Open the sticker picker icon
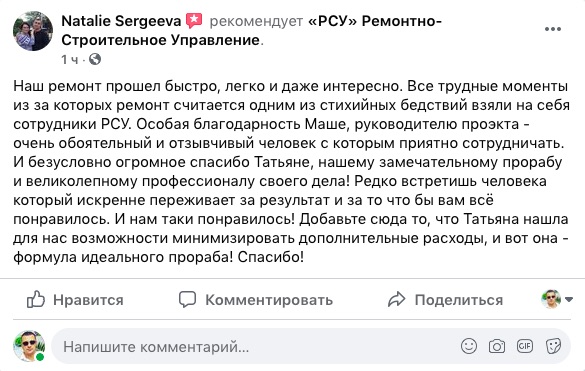The width and height of the screenshot is (585, 371). click(553, 346)
